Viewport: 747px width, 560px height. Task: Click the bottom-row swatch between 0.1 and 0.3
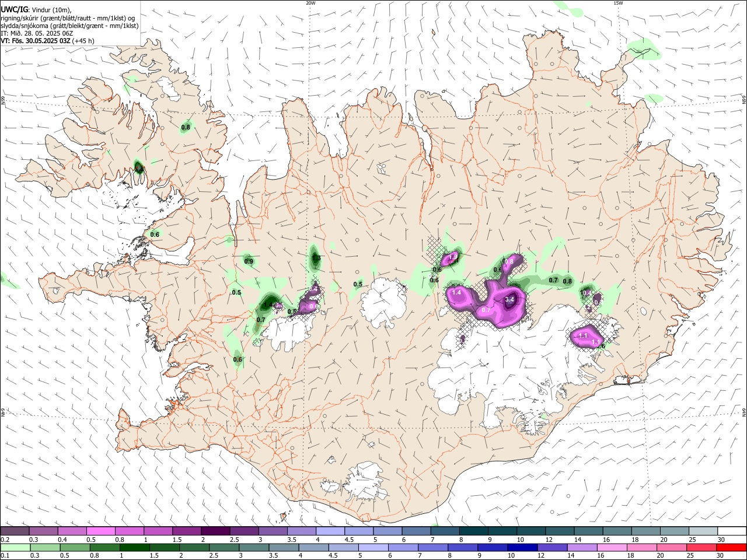point(15,548)
